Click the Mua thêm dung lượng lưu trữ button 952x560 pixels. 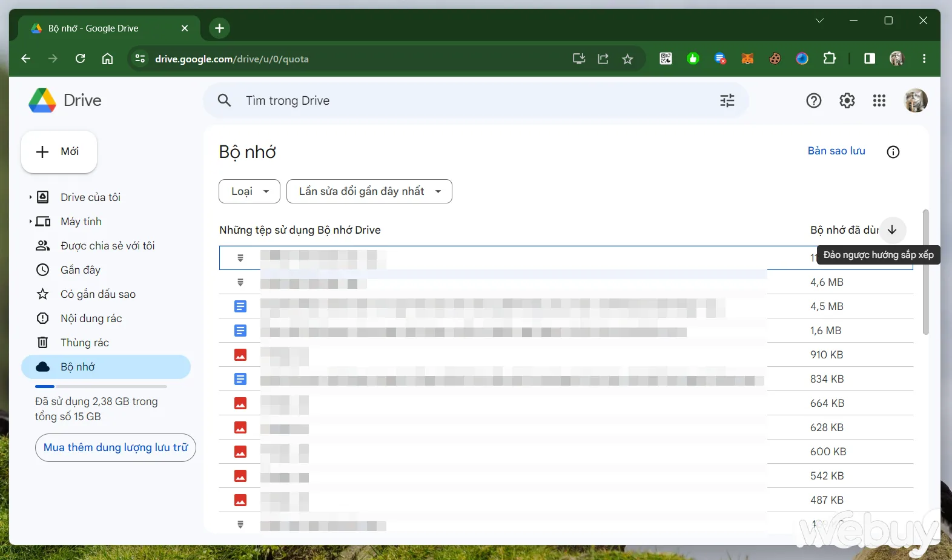tap(115, 447)
